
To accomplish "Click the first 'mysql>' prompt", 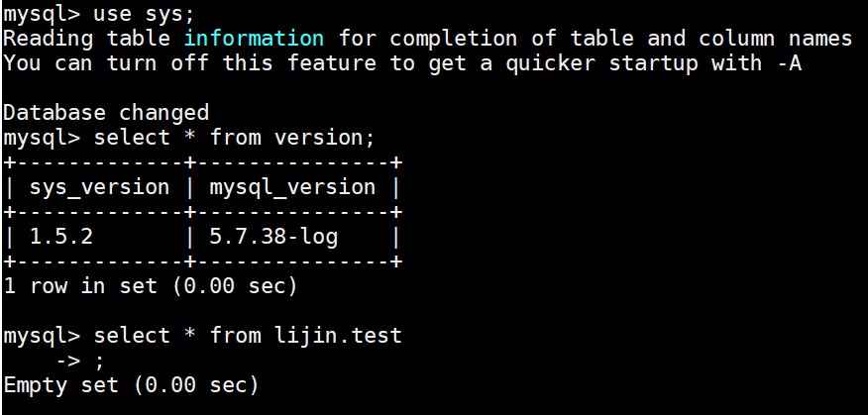I will tap(42, 15).
